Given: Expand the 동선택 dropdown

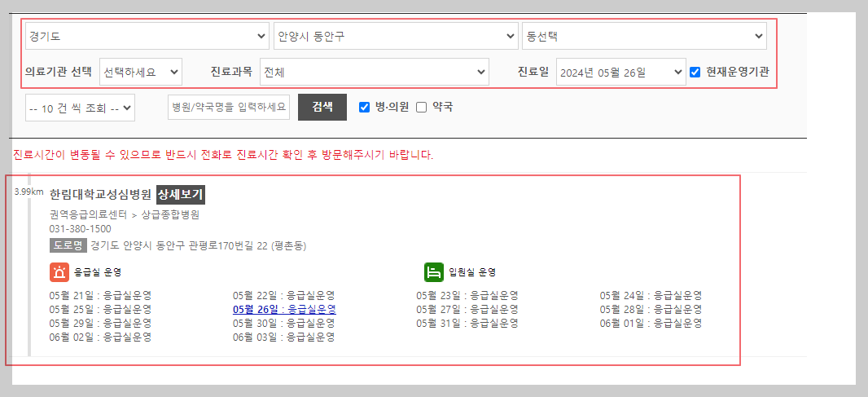Looking at the screenshot, I should [x=644, y=36].
